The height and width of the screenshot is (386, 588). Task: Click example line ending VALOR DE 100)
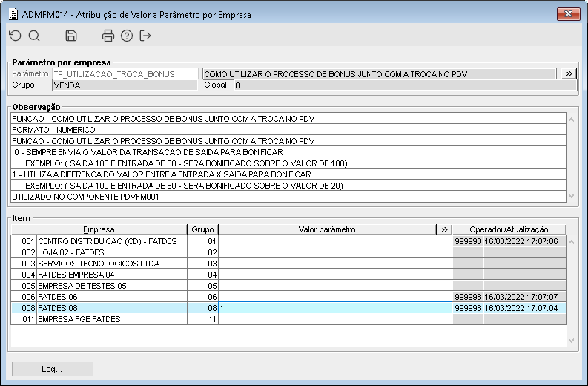(288, 163)
